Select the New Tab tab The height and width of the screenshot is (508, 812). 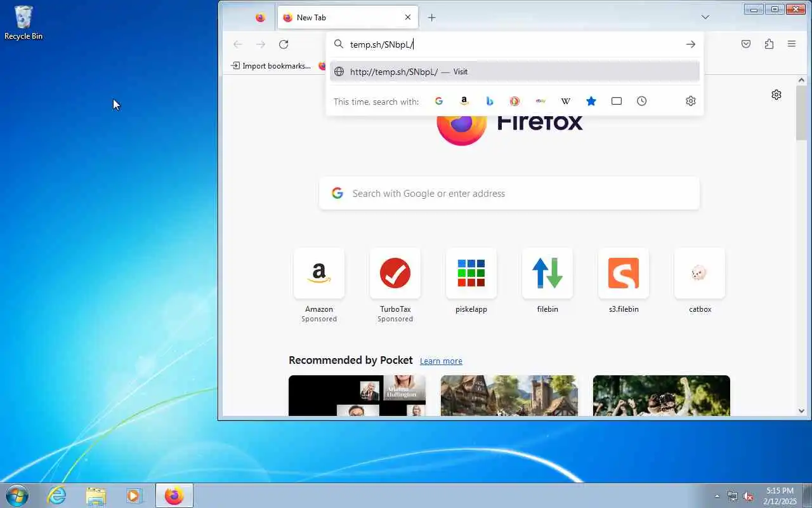348,18
